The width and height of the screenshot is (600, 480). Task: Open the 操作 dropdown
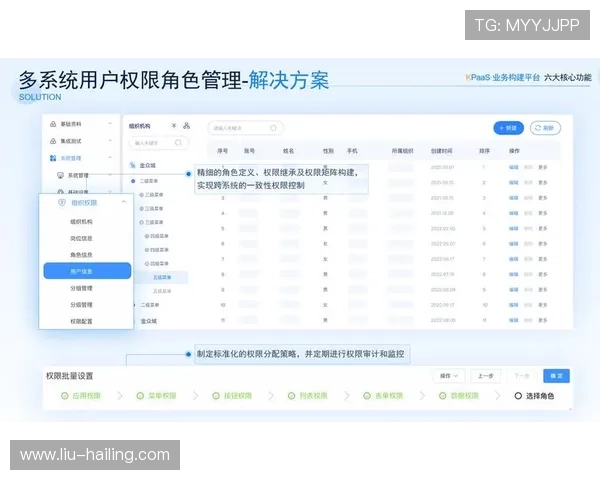449,376
